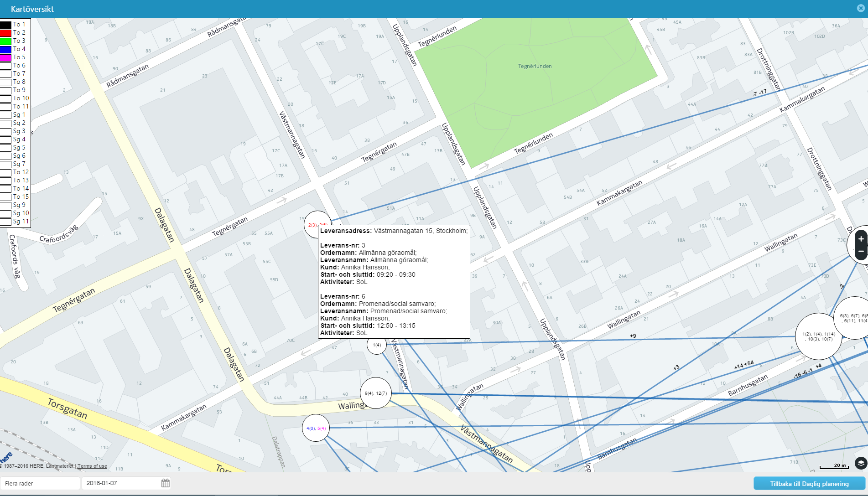Image resolution: width=868 pixels, height=496 pixels.
Task: Click the 12:50 - 13:15 time in popup
Action: pyautogui.click(x=396, y=325)
